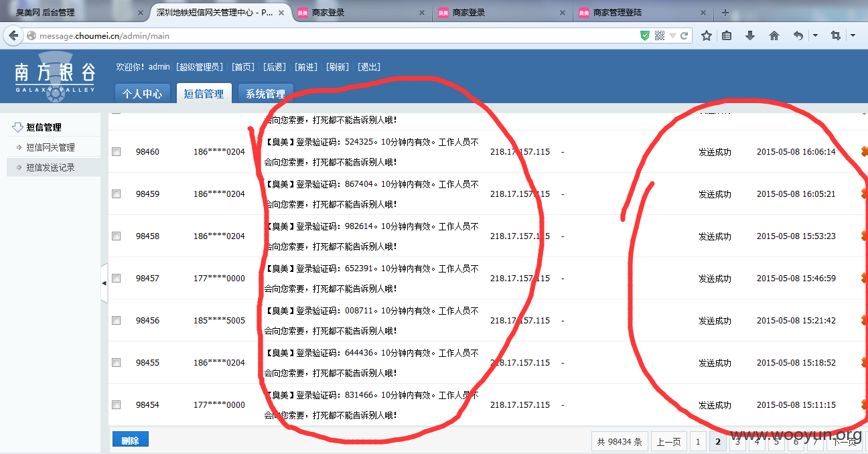Click the screenshot crop tool icon
This screenshot has width=868, height=454.
pyautogui.click(x=836, y=35)
